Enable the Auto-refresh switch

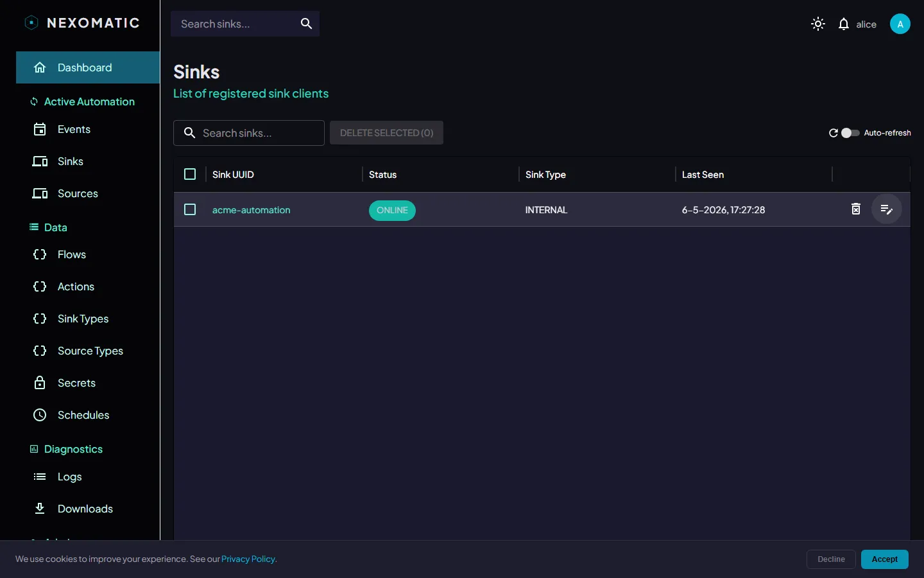[850, 133]
